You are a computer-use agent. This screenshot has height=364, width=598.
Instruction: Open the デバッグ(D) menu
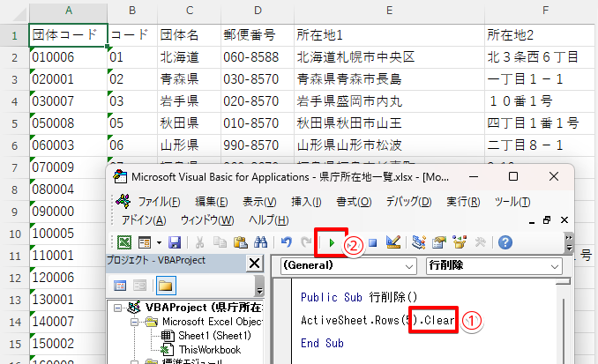(408, 201)
